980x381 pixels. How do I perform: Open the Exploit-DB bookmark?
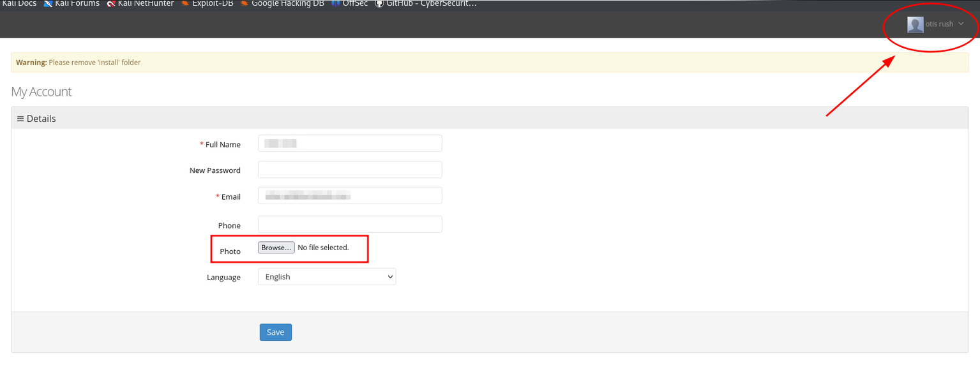207,4
